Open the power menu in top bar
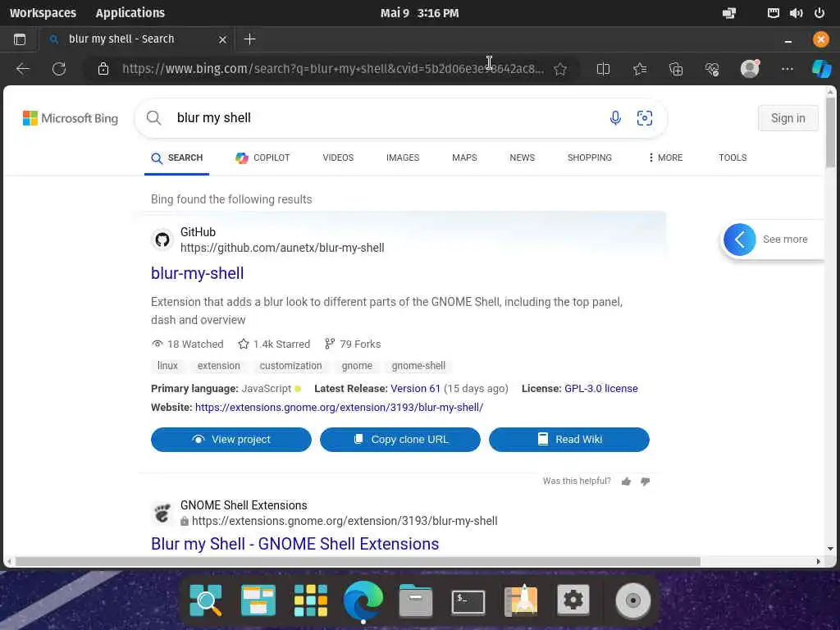The height and width of the screenshot is (630, 840). [819, 13]
